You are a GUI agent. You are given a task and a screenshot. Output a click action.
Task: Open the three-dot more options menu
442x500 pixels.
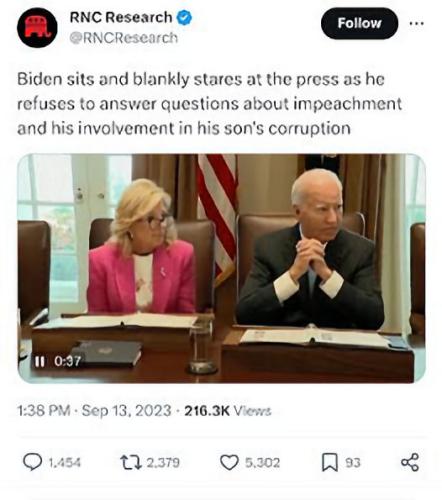pyautogui.click(x=417, y=23)
